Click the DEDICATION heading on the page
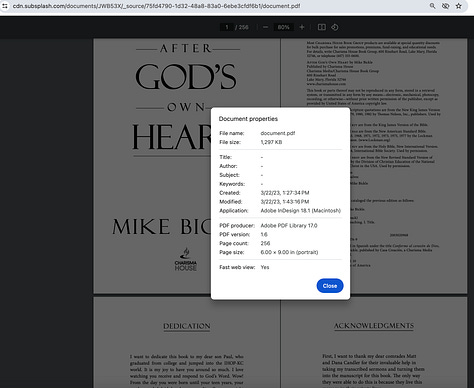Viewport: 474px width, 388px height. point(187,326)
